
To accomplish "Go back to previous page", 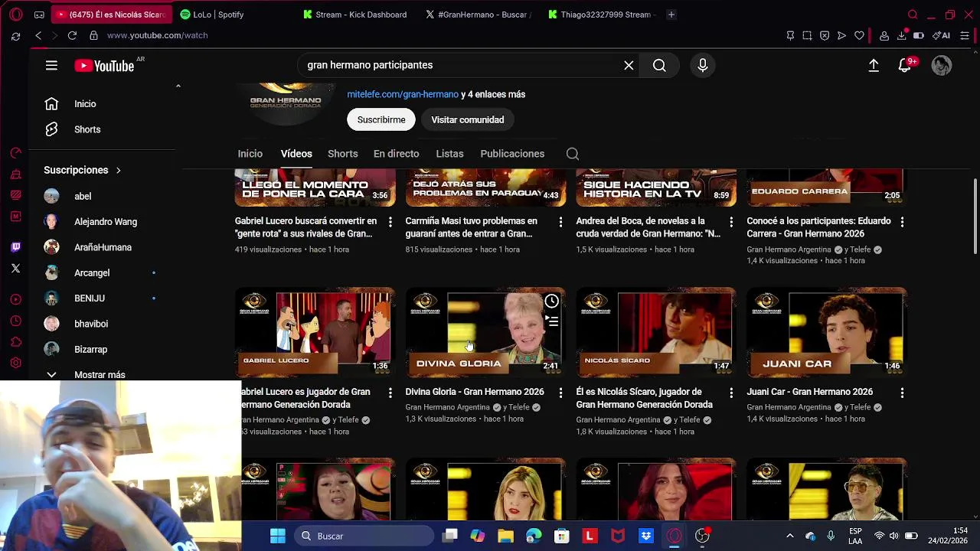I will [38, 35].
